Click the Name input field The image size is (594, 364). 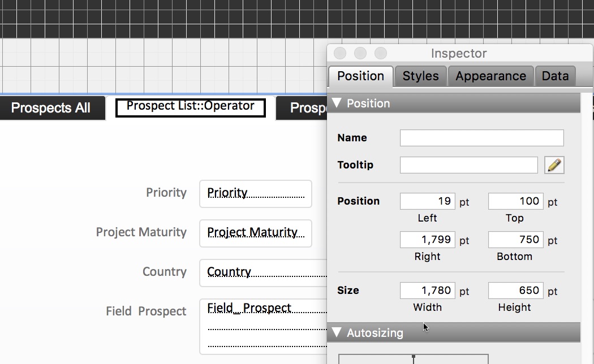pos(481,138)
